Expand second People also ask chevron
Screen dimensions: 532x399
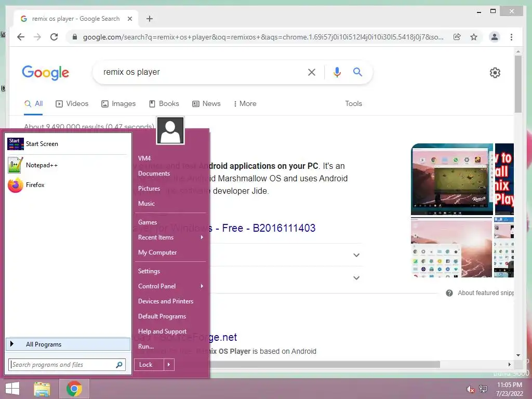356,278
